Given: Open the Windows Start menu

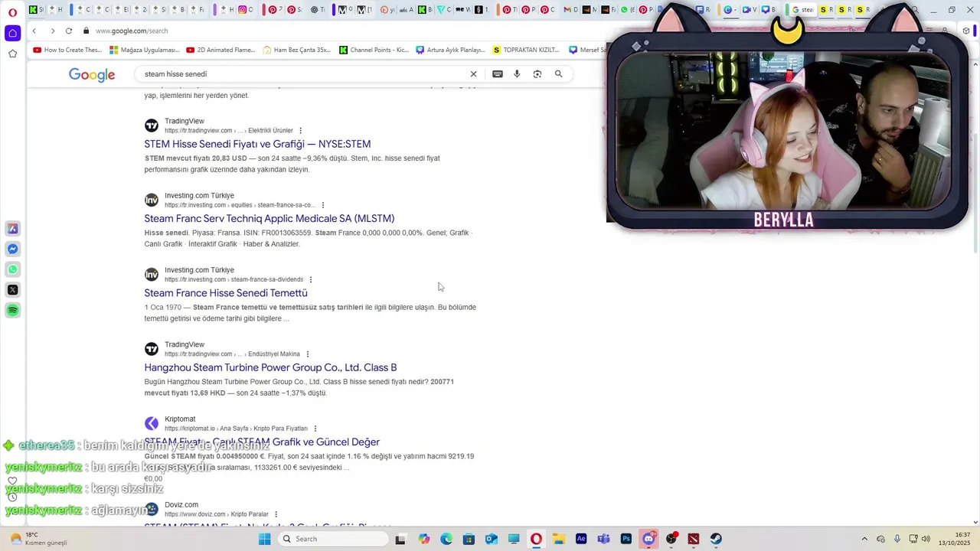Looking at the screenshot, I should pos(264,539).
